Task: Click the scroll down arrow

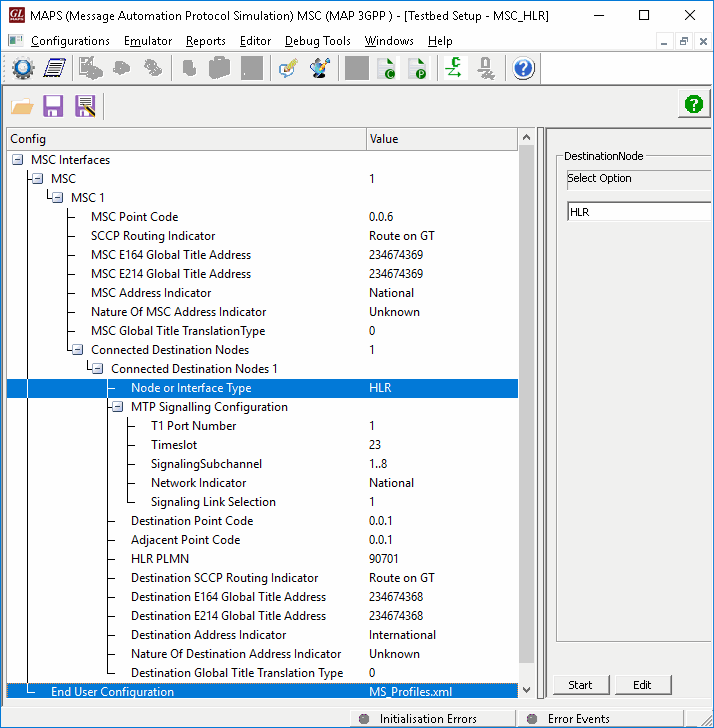Action: (526, 690)
